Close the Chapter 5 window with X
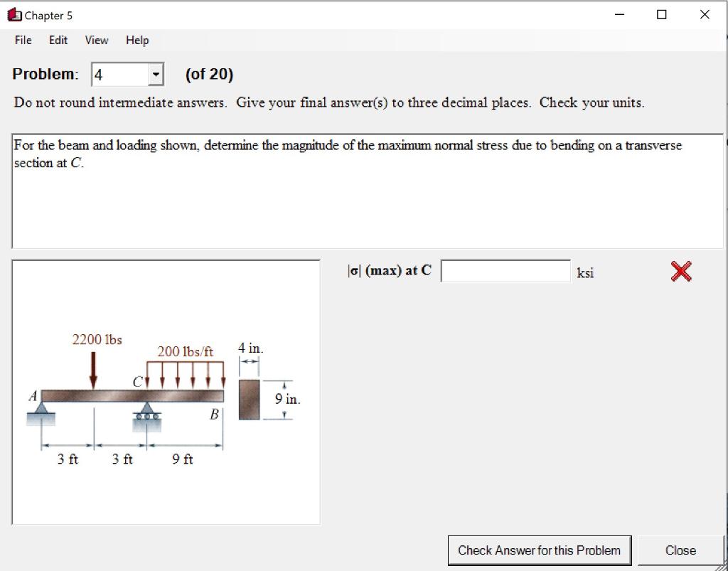The height and width of the screenshot is (571, 728). click(x=705, y=15)
